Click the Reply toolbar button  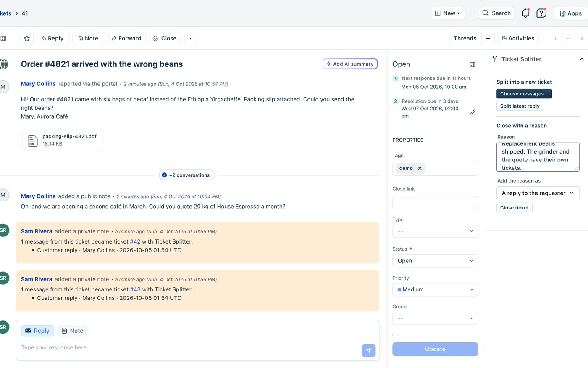point(52,38)
